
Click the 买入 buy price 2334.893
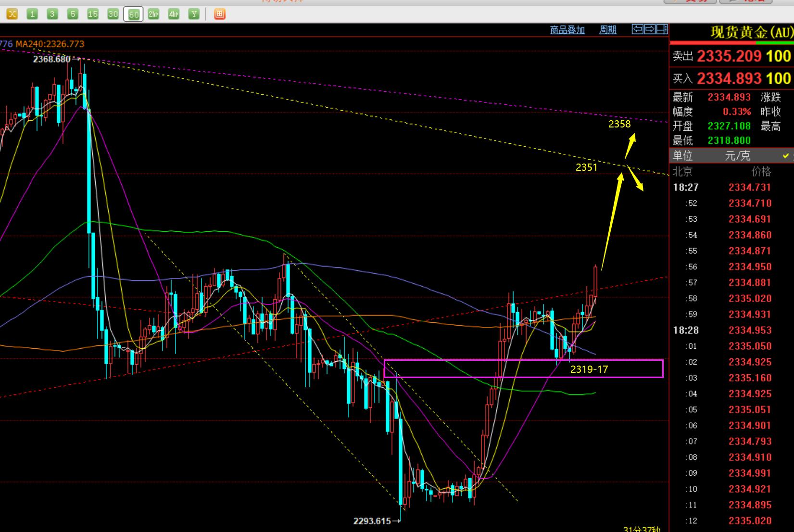click(730, 78)
